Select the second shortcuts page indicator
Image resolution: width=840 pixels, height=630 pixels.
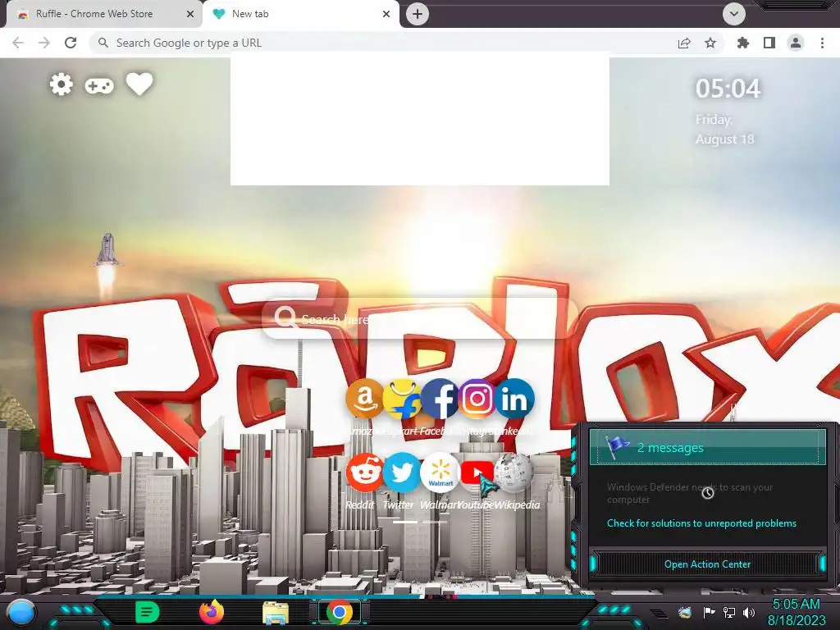tap(435, 522)
